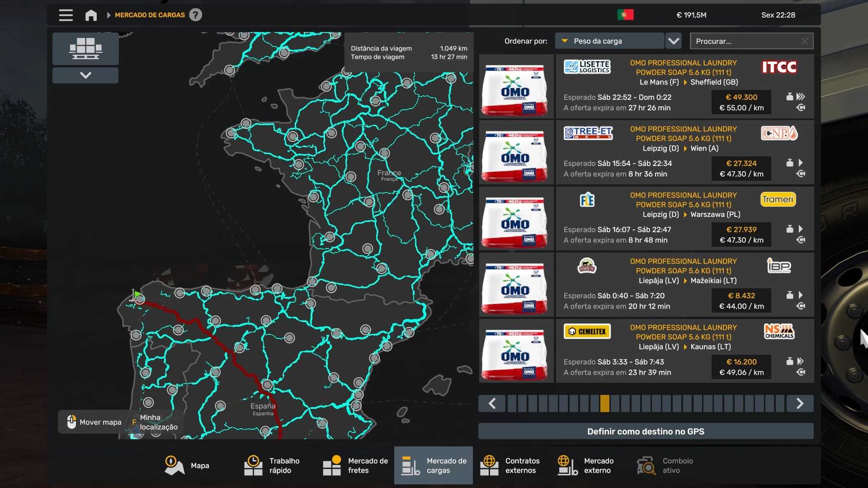Switch to Mercado de fretes tab
The image size is (868, 488).
point(355,465)
